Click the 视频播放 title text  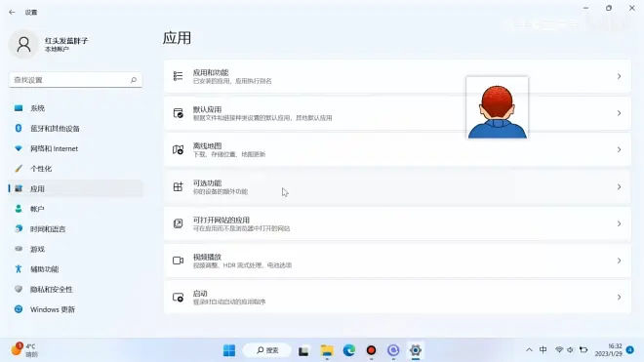pyautogui.click(x=207, y=257)
